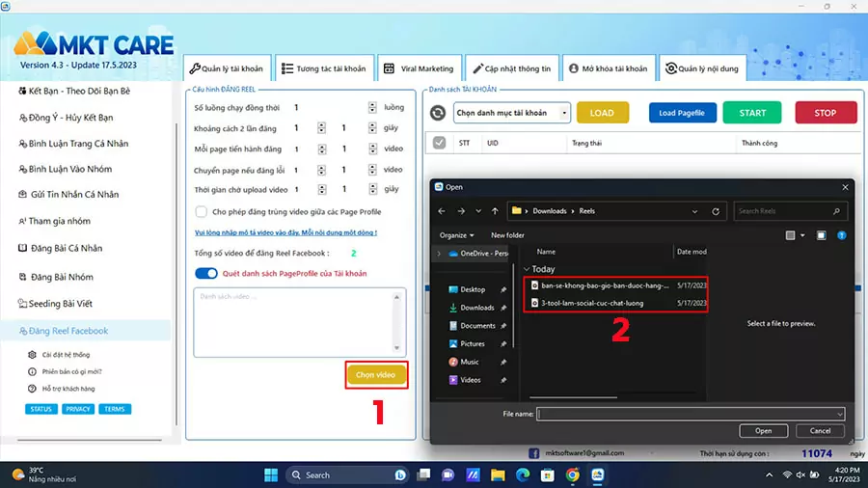The height and width of the screenshot is (488, 868).
Task: Open recent locations dropdown chevron
Action: point(478,211)
